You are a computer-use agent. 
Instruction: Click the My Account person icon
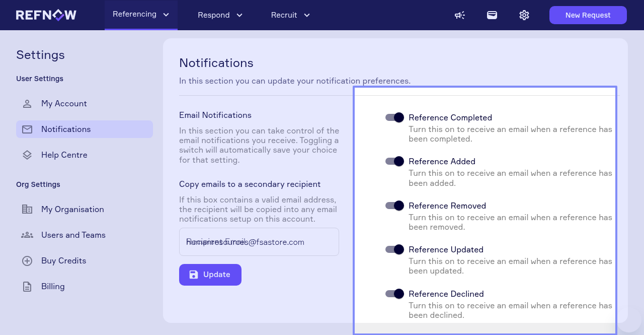click(x=27, y=104)
